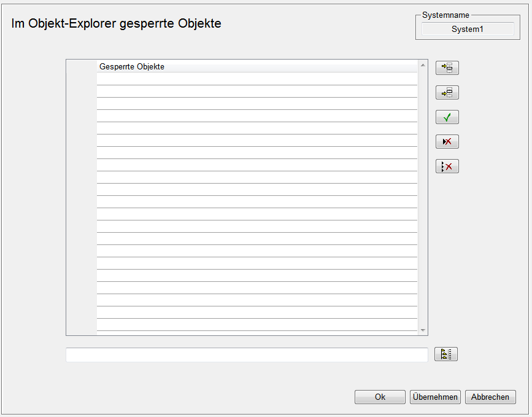Open object selector icon beside input field
This screenshot has width=532, height=417.
(446, 354)
